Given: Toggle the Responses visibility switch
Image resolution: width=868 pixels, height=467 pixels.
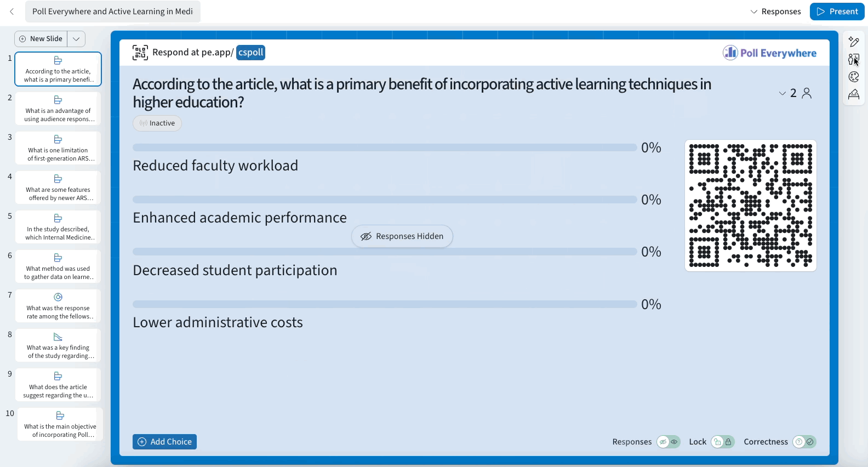Looking at the screenshot, I should [x=669, y=442].
